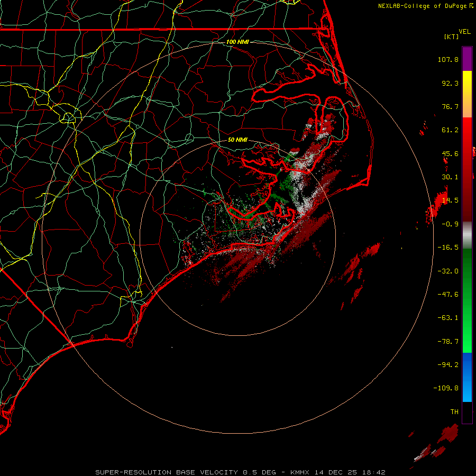
Task: Click the -32.0 legend value
Action: tap(448, 271)
